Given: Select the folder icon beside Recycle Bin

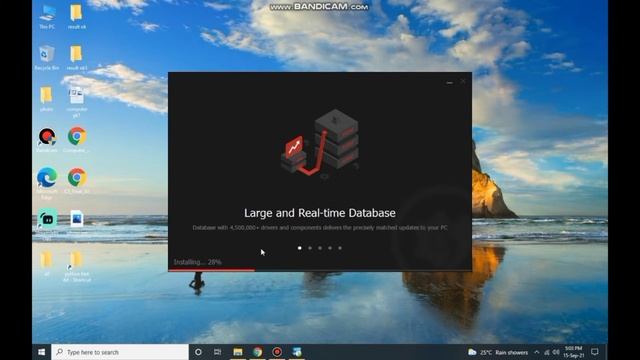Looking at the screenshot, I should pyautogui.click(x=76, y=58).
